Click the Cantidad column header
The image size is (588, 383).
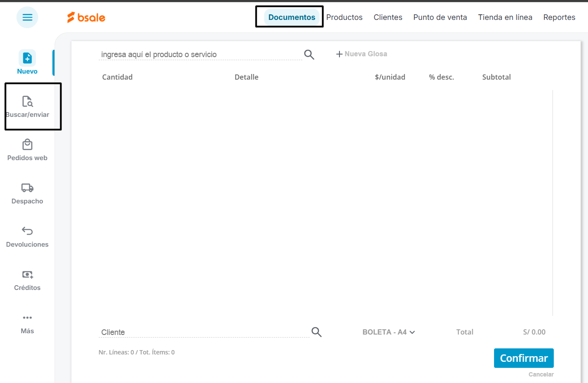117,77
